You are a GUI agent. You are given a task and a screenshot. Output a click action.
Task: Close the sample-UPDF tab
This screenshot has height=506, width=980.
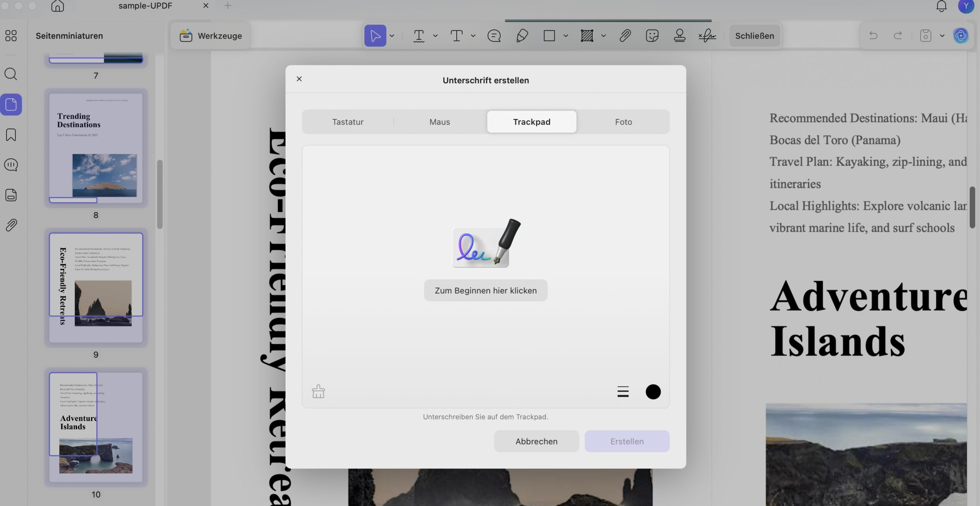(206, 5)
